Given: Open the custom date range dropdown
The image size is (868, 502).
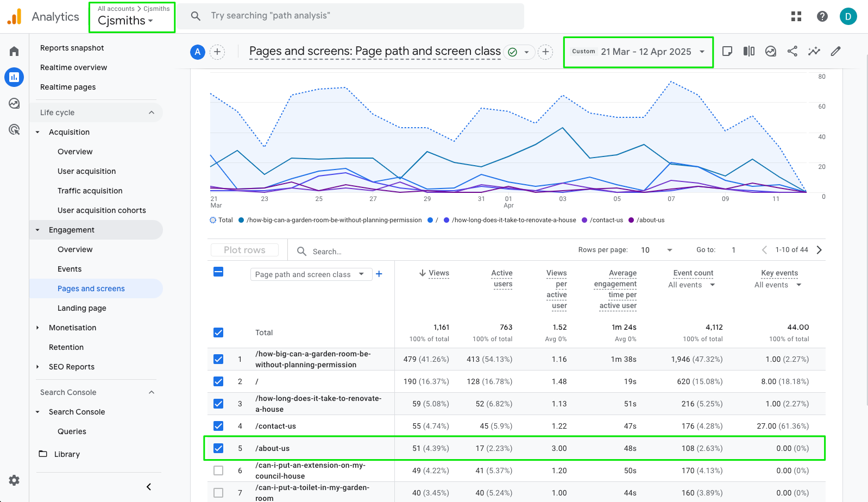Looking at the screenshot, I should coord(638,52).
